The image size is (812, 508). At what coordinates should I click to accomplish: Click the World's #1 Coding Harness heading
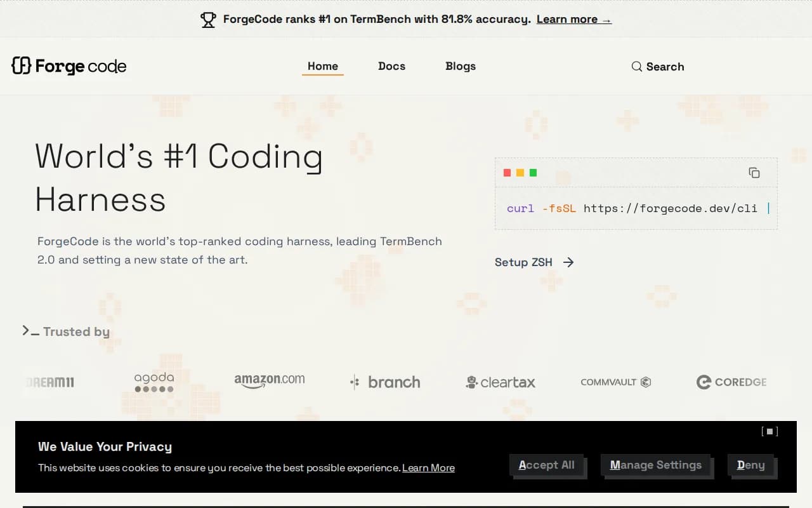pos(179,178)
